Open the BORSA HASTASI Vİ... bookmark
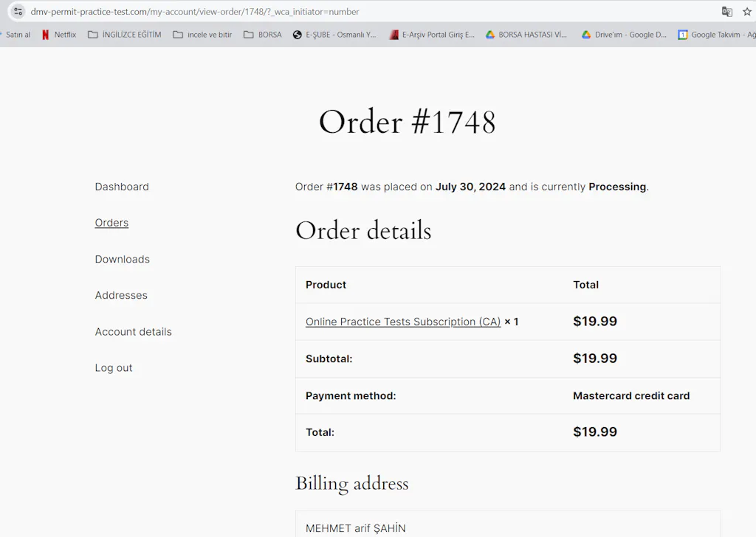This screenshot has height=537, width=756. [x=526, y=35]
